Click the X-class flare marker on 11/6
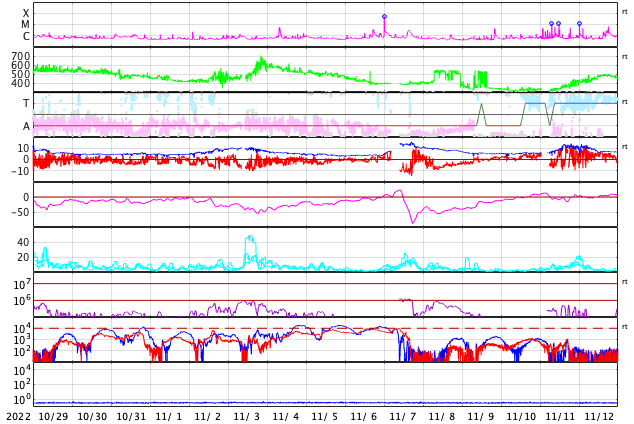 pyautogui.click(x=384, y=16)
